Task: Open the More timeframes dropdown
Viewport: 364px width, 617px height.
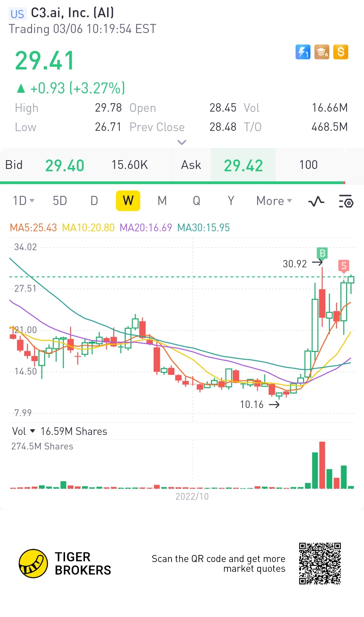Action: click(x=274, y=201)
